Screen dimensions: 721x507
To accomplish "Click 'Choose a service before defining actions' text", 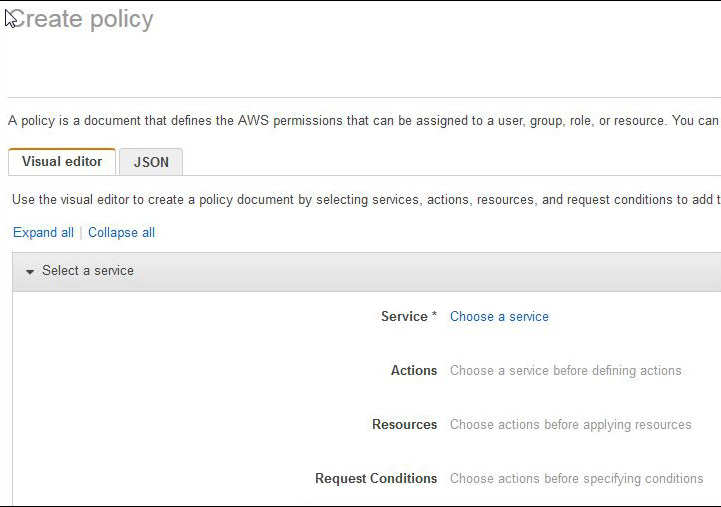I will 565,371.
